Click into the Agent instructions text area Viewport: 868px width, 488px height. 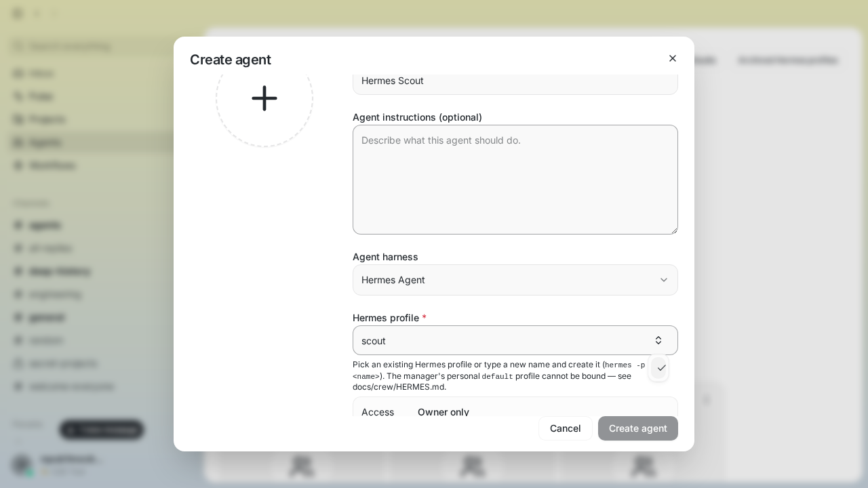pos(515,180)
